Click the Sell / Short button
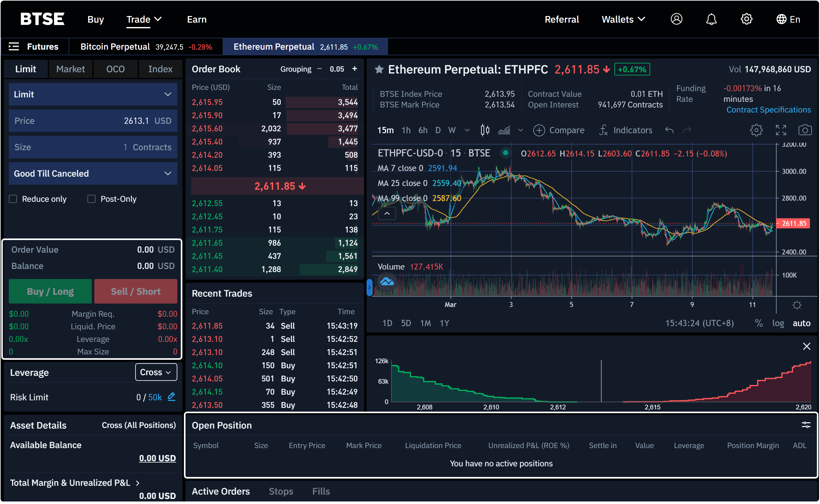Screen dimensions: 820x504 point(136,292)
